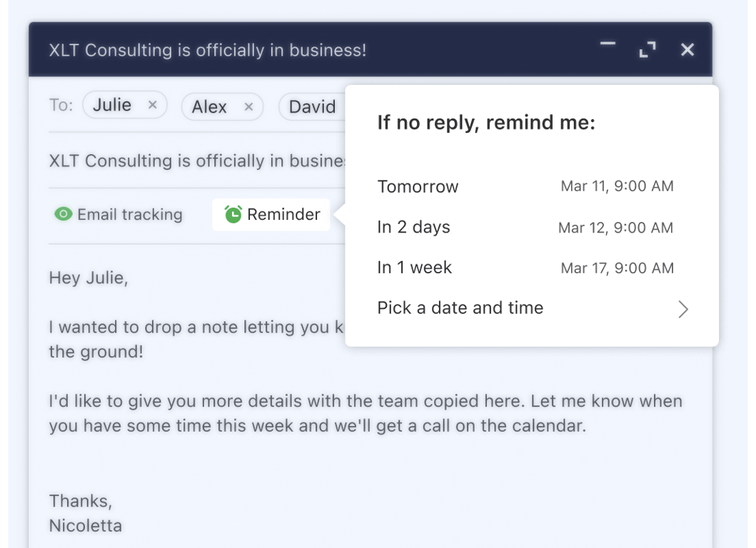The height and width of the screenshot is (548, 756).
Task: Close the XLT Consulting compose window
Action: pyautogui.click(x=687, y=50)
